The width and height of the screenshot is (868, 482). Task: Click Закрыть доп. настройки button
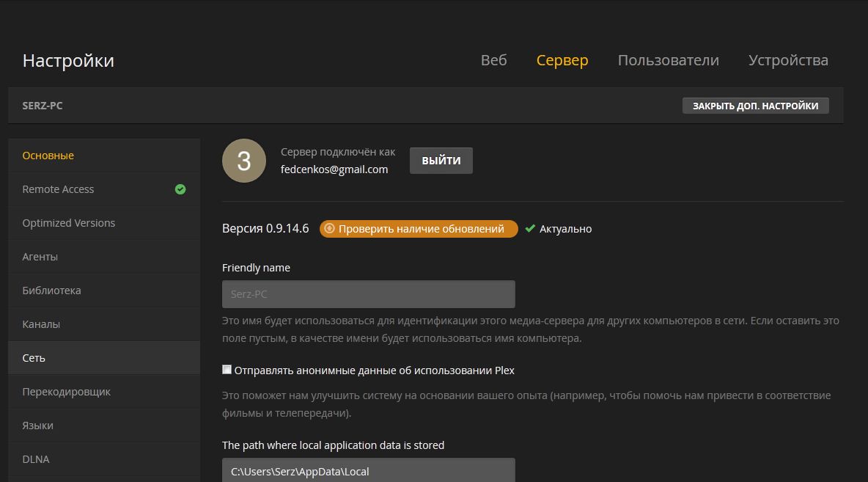pyautogui.click(x=755, y=106)
